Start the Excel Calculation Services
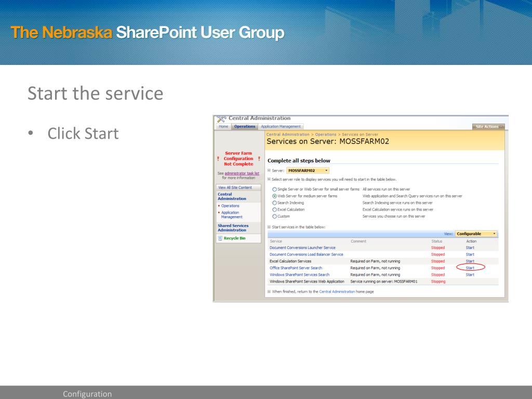This screenshot has height=399, width=532. [x=470, y=261]
